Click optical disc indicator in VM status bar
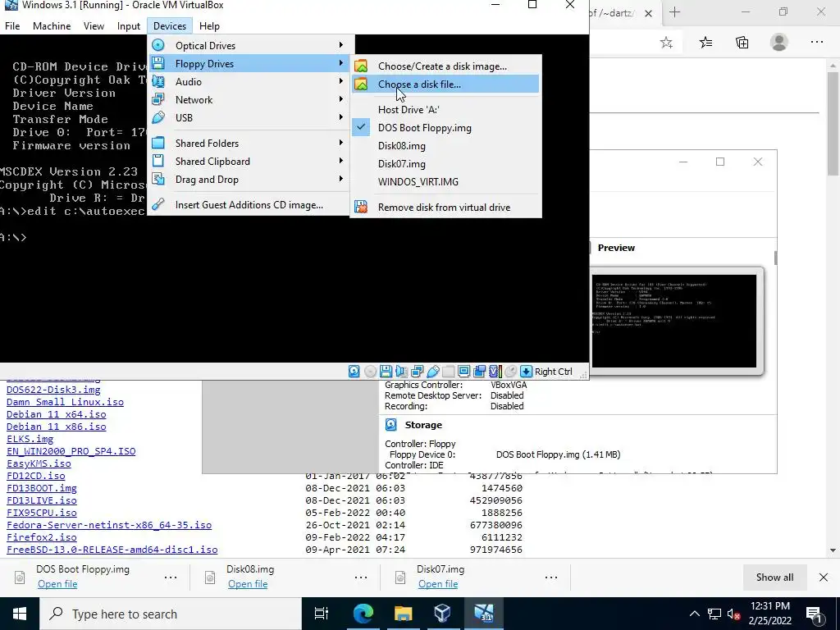This screenshot has width=840, height=630. click(370, 372)
